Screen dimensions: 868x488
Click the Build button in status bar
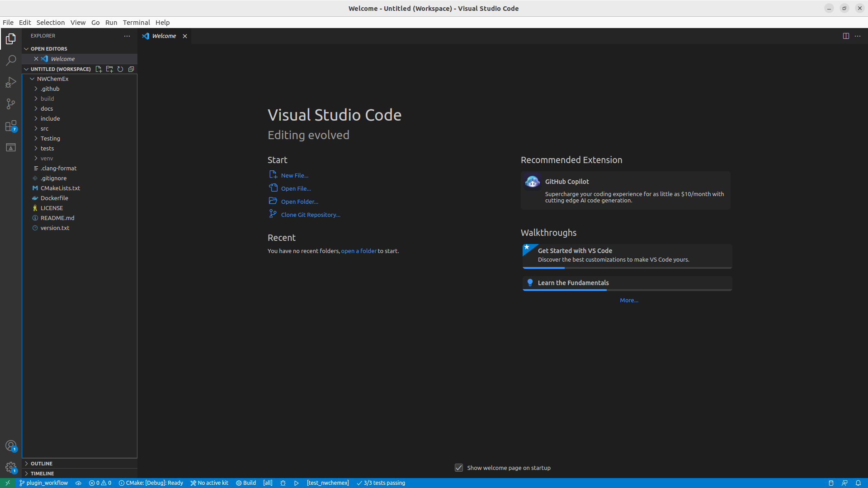tap(246, 483)
